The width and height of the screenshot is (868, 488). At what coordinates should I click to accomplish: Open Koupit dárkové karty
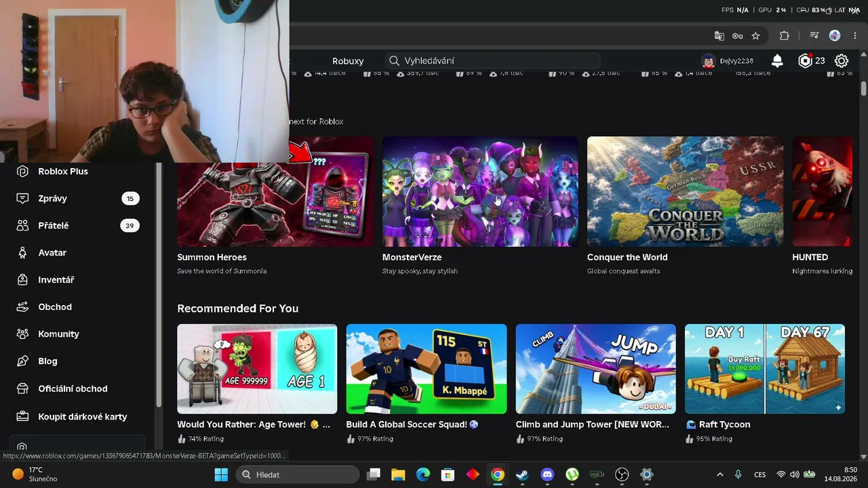tap(83, 417)
